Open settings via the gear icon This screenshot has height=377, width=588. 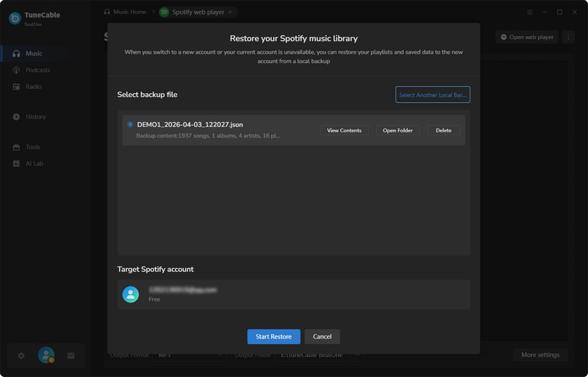click(x=21, y=356)
